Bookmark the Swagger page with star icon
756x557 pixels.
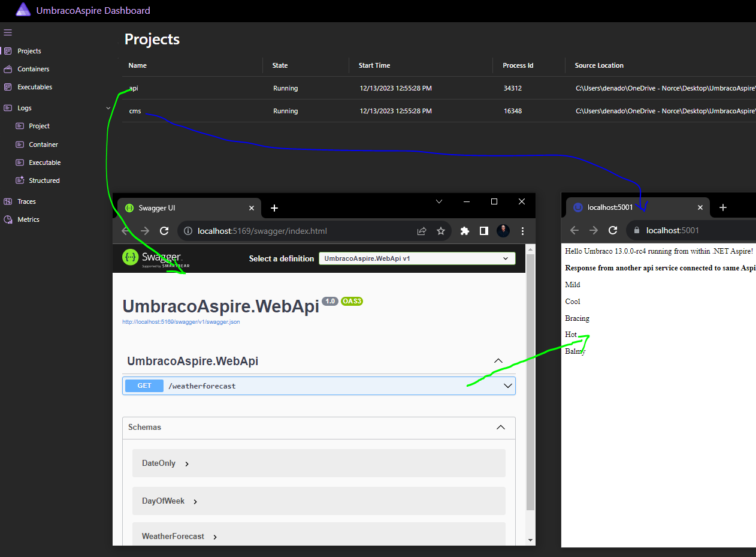[x=441, y=231]
